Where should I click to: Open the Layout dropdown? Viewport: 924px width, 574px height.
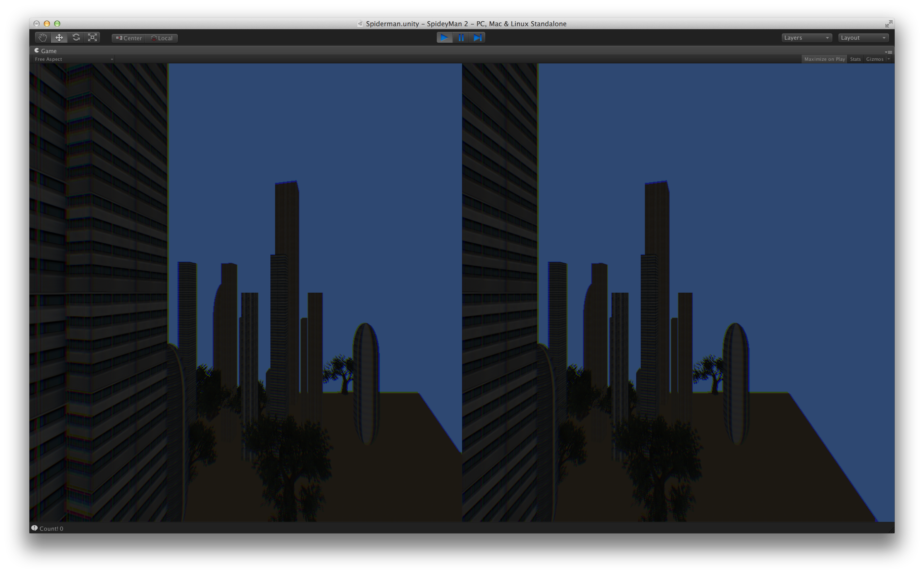coord(863,38)
